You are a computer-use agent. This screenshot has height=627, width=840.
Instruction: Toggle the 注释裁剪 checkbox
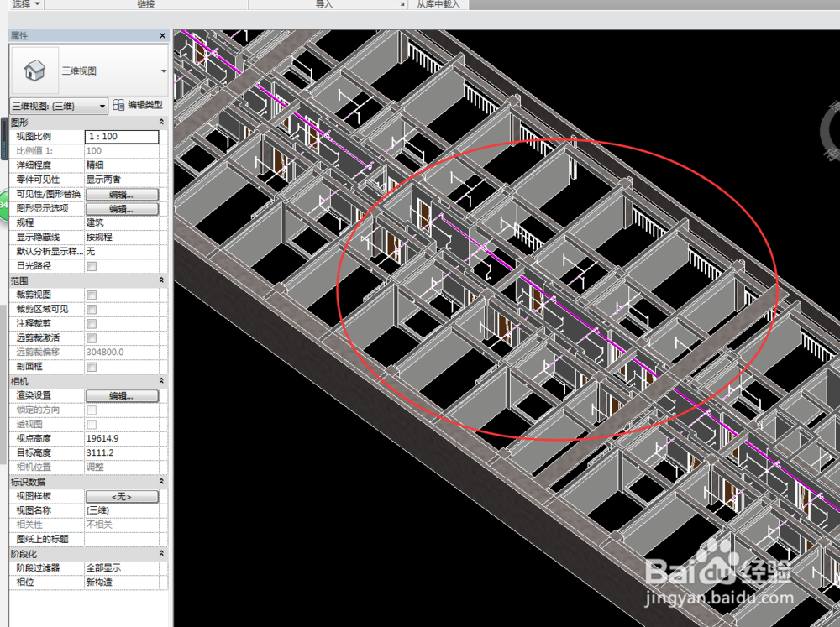coord(92,324)
